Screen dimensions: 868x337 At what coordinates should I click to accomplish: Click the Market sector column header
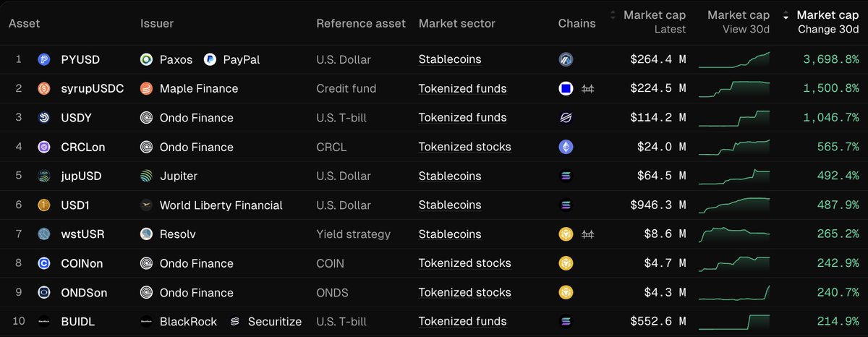coord(456,23)
